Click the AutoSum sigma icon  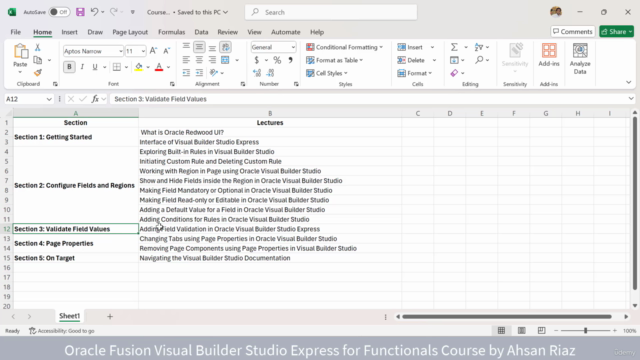pos(454,47)
